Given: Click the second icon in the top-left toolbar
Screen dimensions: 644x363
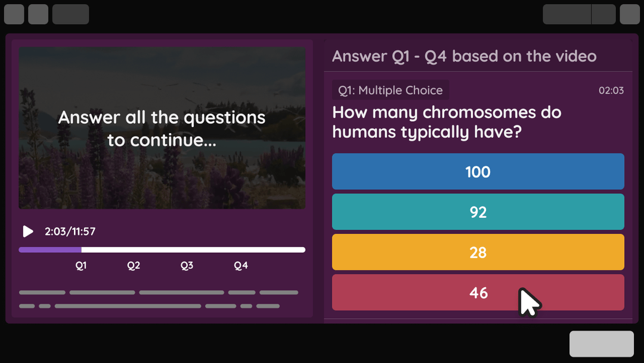Looking at the screenshot, I should pyautogui.click(x=38, y=14).
